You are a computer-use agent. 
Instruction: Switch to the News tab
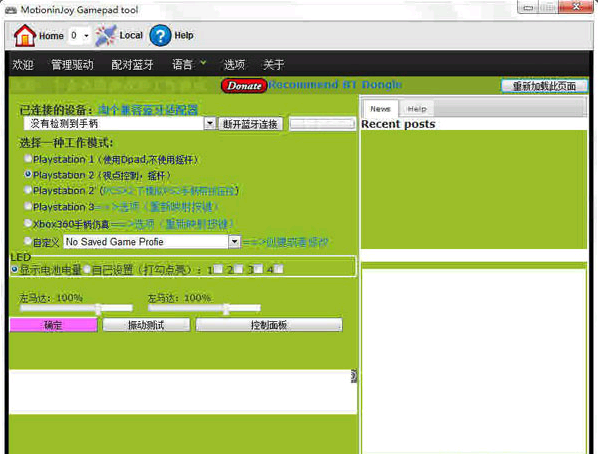point(380,109)
